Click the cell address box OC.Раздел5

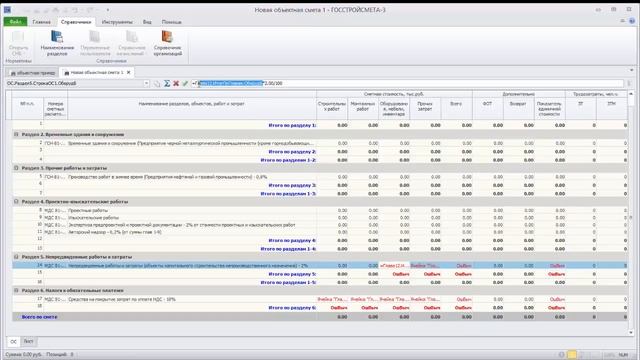click(x=75, y=83)
